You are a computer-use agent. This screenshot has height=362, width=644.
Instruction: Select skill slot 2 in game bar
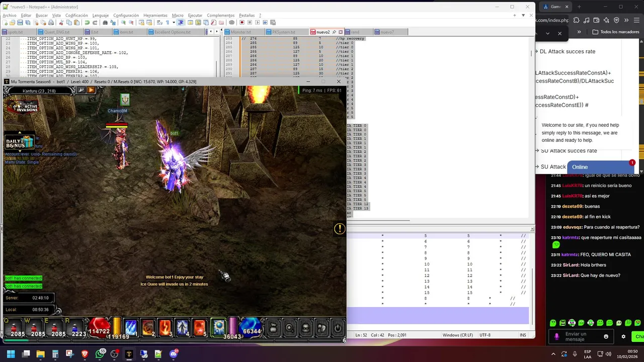coord(148,327)
